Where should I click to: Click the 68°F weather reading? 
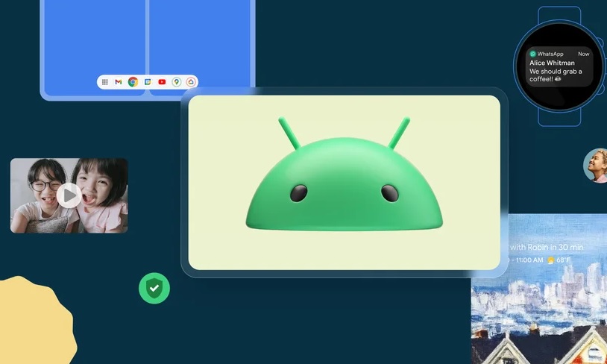coord(563,260)
